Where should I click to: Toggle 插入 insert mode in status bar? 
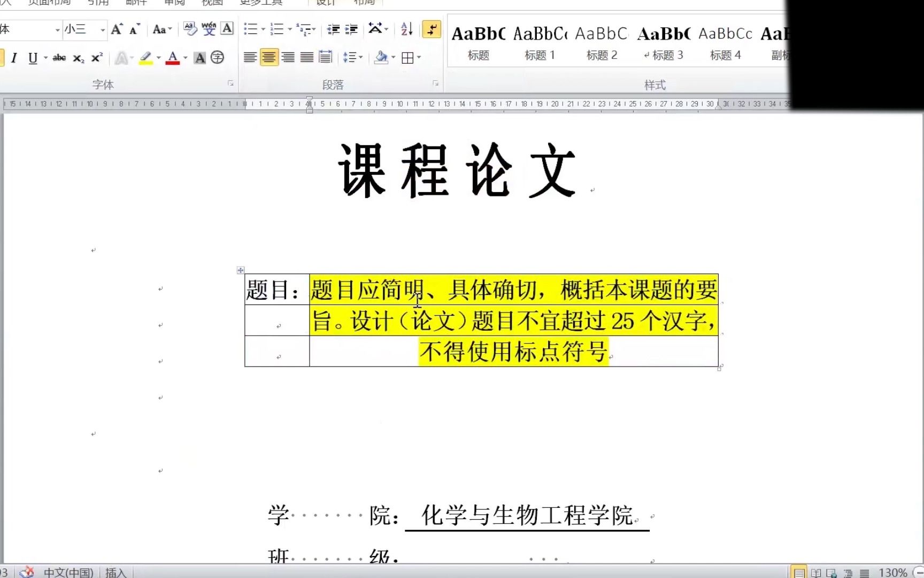coord(115,572)
